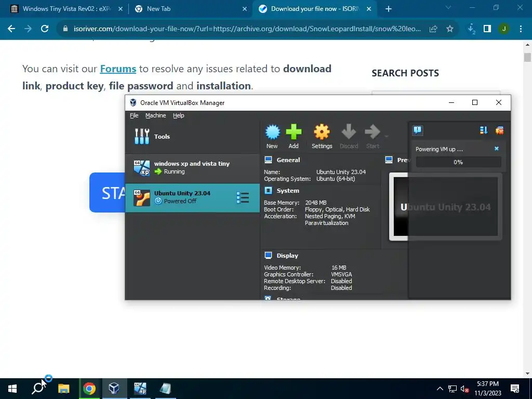Open Chrome profile J avatar
Viewport: 532px width, 399px height.
point(504,29)
